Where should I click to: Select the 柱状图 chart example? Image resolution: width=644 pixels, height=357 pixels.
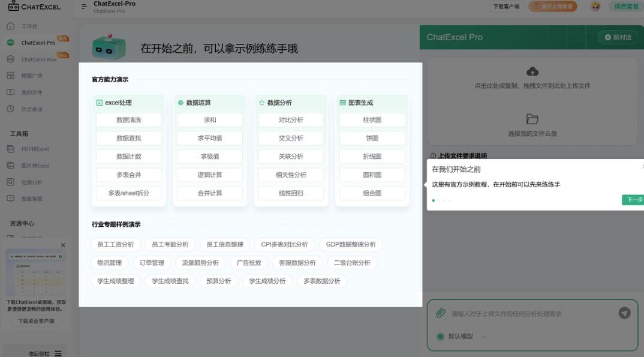pyautogui.click(x=372, y=120)
